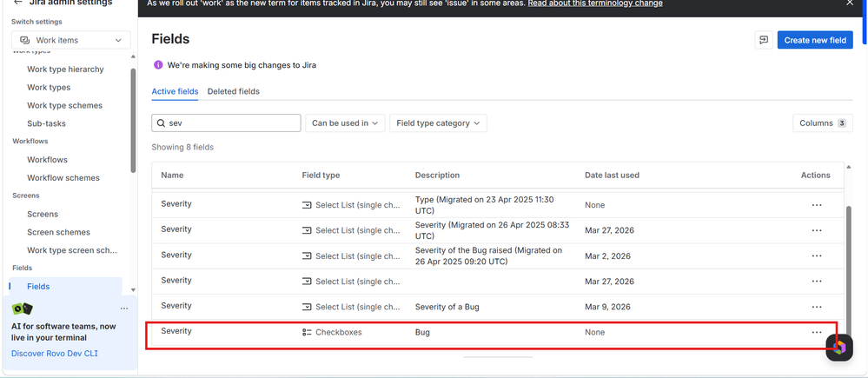
Task: Open the Work items settings switcher dropdown
Action: (71, 40)
